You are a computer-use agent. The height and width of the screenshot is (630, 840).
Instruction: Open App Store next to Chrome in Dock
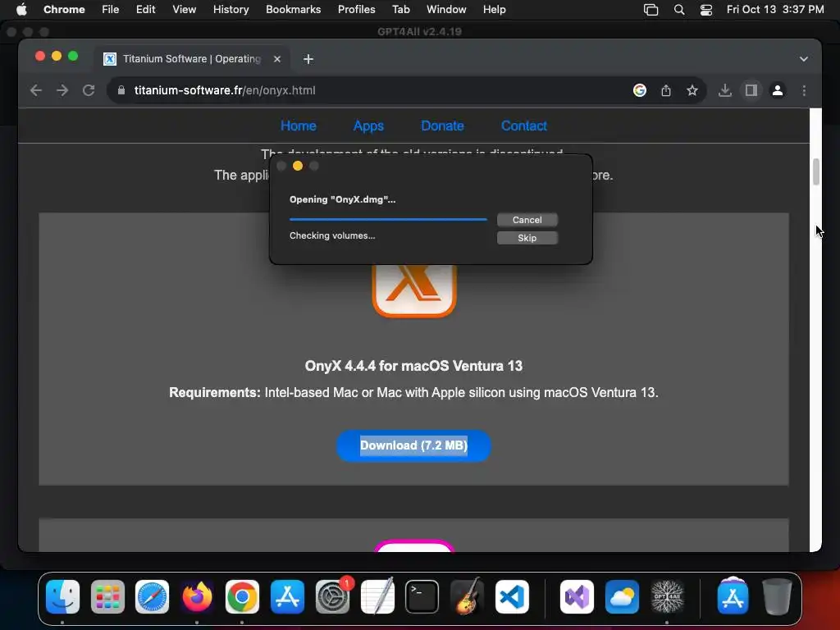click(x=287, y=597)
